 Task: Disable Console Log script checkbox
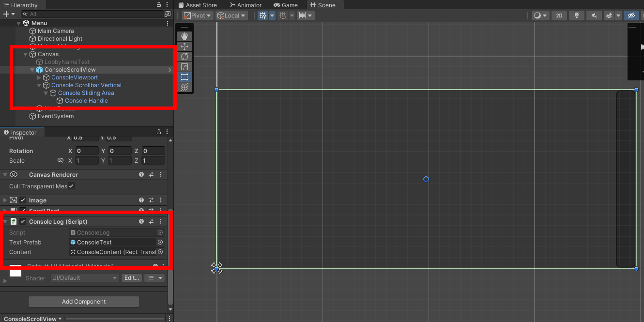point(23,222)
